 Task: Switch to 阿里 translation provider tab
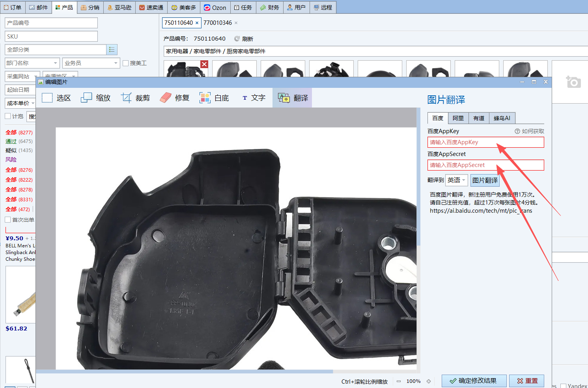coord(458,118)
